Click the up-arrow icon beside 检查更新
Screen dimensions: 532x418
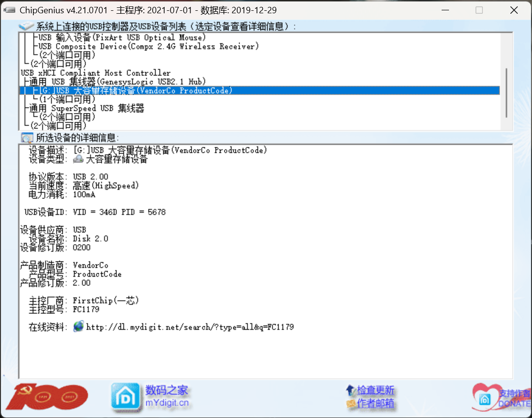(350, 390)
